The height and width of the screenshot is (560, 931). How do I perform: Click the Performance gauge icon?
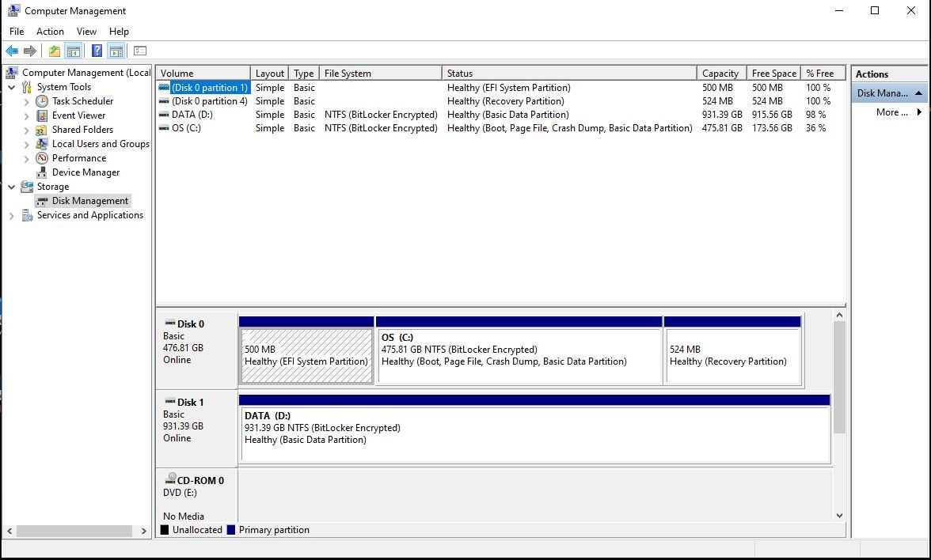(x=41, y=158)
